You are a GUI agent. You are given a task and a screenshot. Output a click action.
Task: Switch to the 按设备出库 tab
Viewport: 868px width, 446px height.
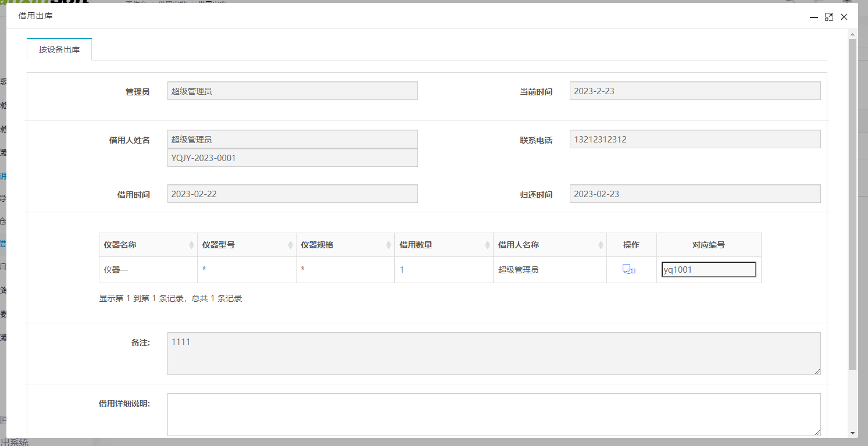(x=59, y=49)
